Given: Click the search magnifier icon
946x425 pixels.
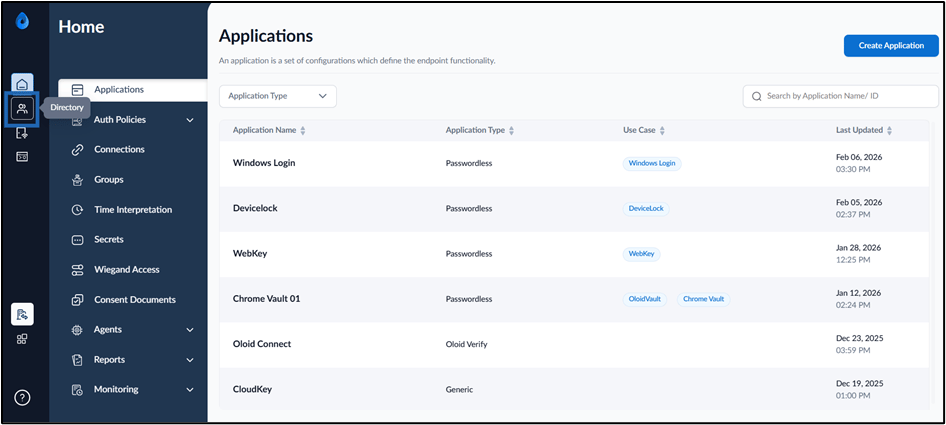Looking at the screenshot, I should point(757,96).
